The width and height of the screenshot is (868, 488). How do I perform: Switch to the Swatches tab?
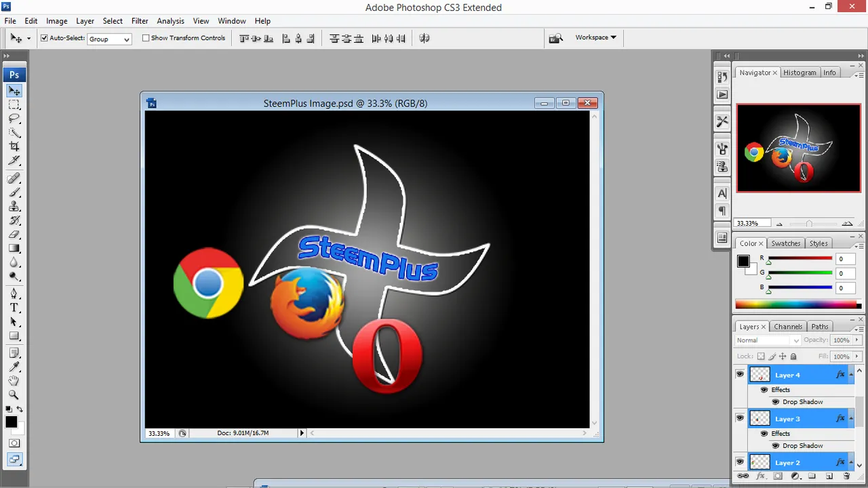pos(786,243)
